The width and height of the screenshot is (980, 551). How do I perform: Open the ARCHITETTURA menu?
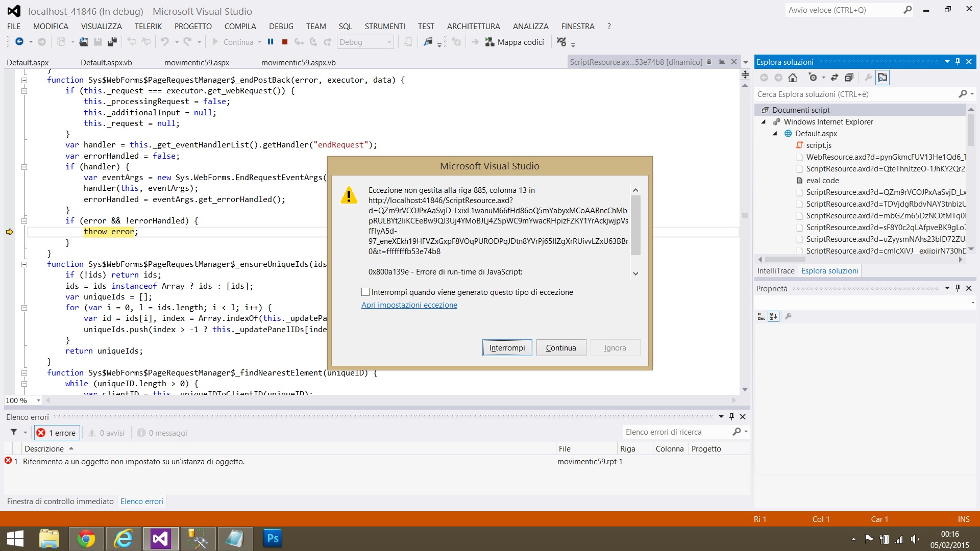tap(474, 26)
